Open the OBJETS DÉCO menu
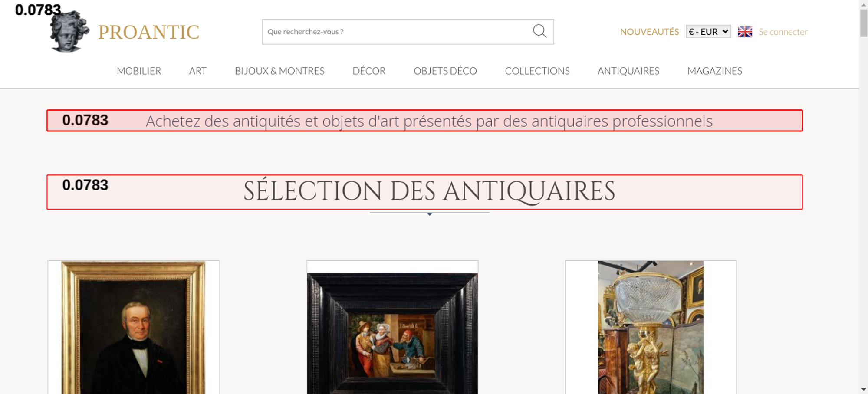Viewport: 868px width, 394px height. 445,71
